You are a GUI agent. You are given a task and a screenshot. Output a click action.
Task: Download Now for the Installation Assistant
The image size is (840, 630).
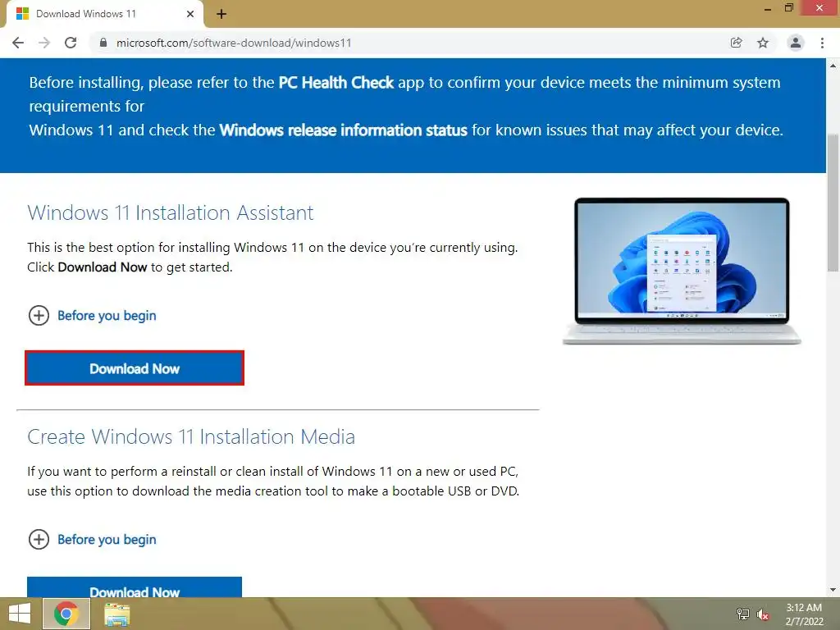click(x=135, y=368)
